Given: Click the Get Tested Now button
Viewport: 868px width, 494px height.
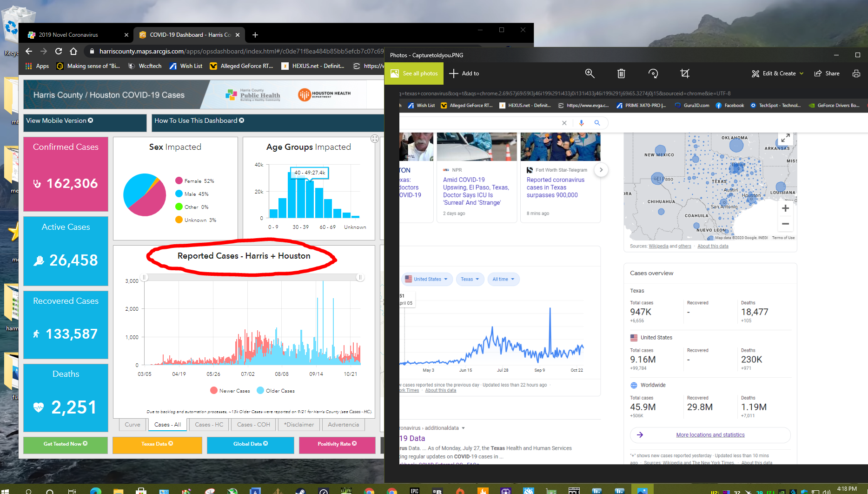Looking at the screenshot, I should pos(66,444).
